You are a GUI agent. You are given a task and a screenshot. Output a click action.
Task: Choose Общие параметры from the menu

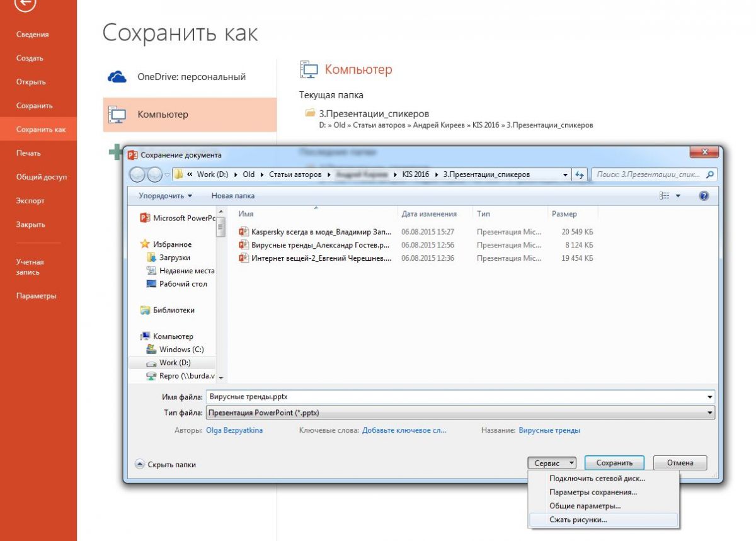click(585, 506)
